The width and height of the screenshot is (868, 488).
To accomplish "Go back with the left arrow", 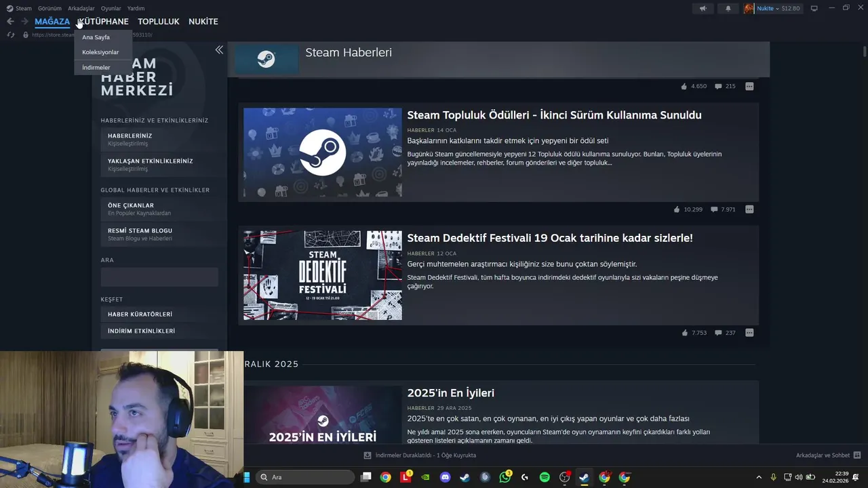I will point(10,22).
